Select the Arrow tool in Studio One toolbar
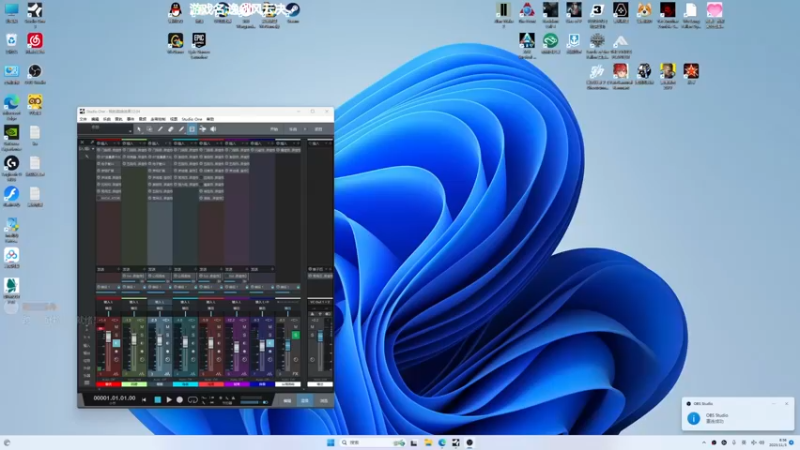 (x=139, y=129)
